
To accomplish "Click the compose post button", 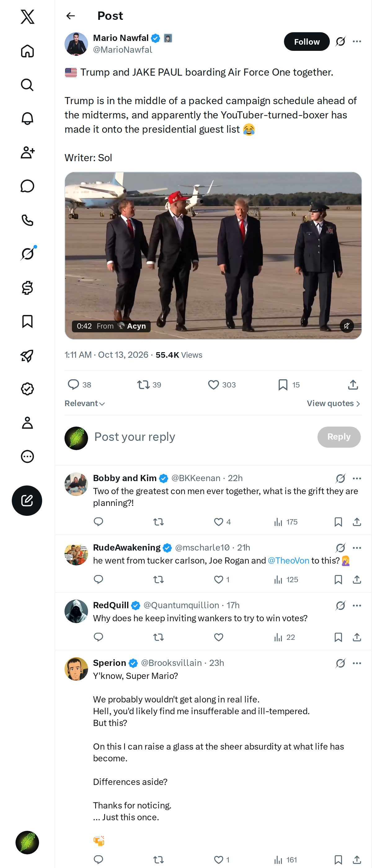I will pyautogui.click(x=27, y=500).
